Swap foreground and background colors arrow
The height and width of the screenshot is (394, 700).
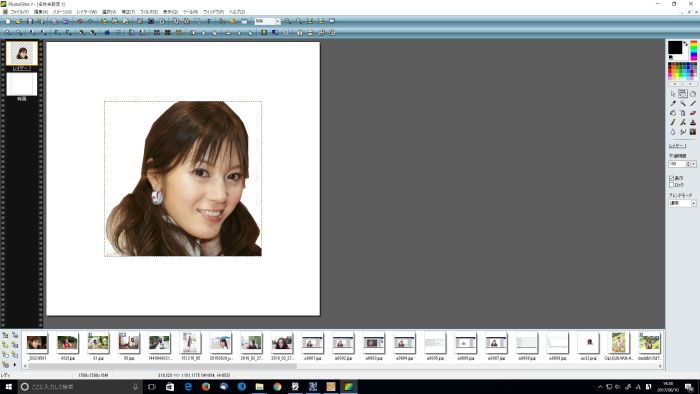(x=685, y=43)
